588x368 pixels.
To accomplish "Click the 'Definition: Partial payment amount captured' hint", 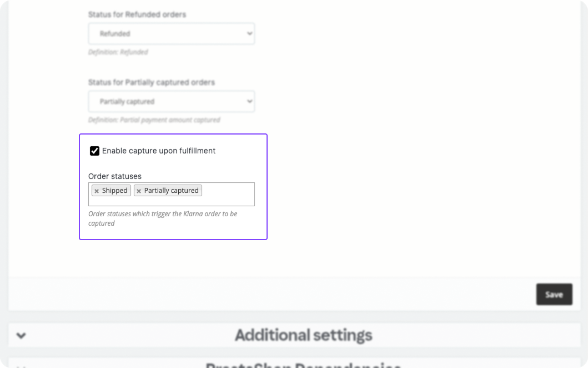I will click(x=154, y=120).
